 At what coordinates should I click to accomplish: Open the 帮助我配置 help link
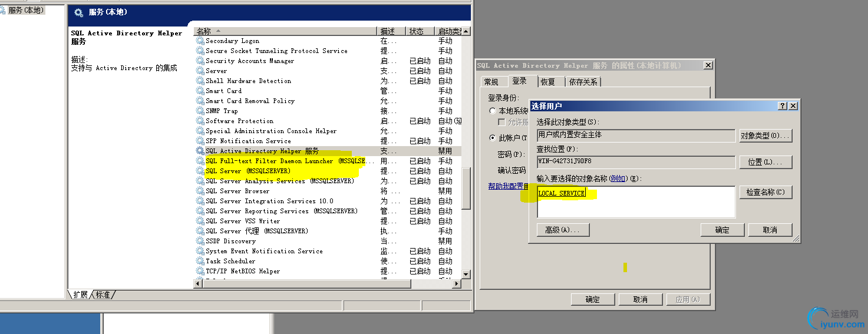pos(509,186)
